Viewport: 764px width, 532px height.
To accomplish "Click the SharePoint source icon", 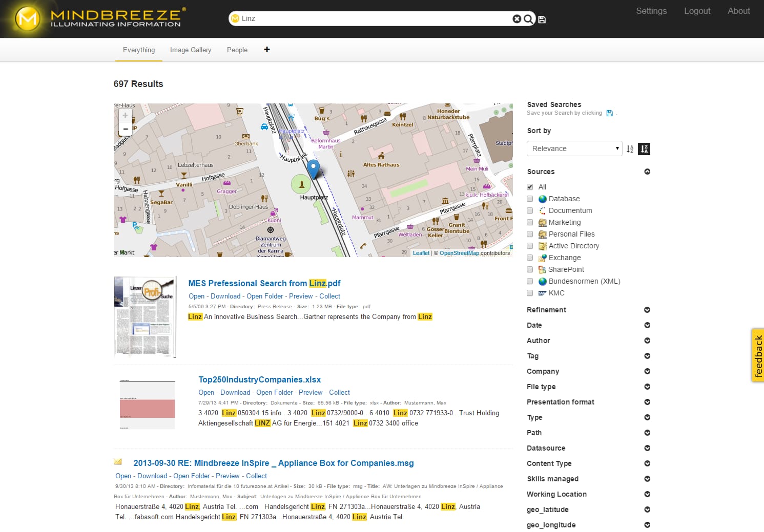I will point(542,270).
